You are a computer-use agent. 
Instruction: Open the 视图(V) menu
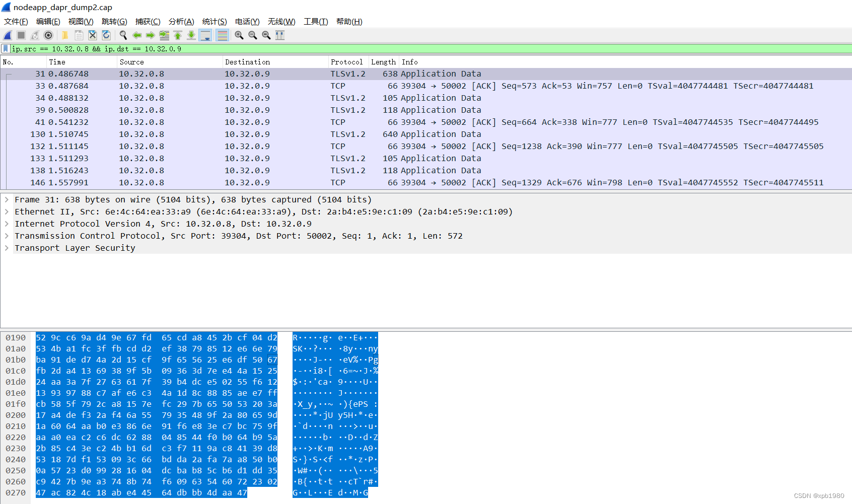81,22
